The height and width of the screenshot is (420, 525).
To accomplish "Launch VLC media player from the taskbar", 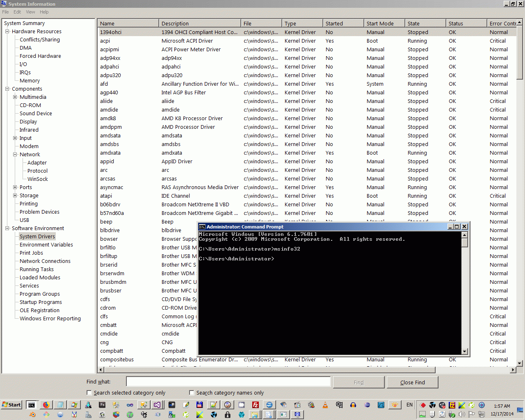I will pos(325,405).
